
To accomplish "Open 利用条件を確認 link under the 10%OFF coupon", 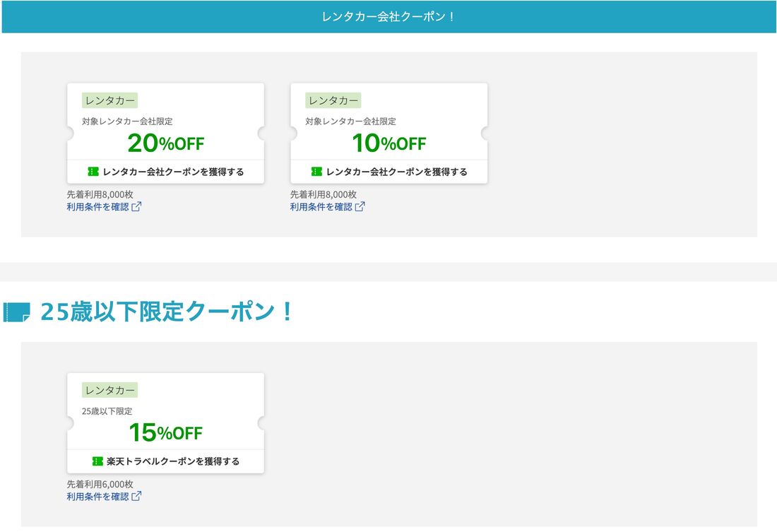I will 321,207.
